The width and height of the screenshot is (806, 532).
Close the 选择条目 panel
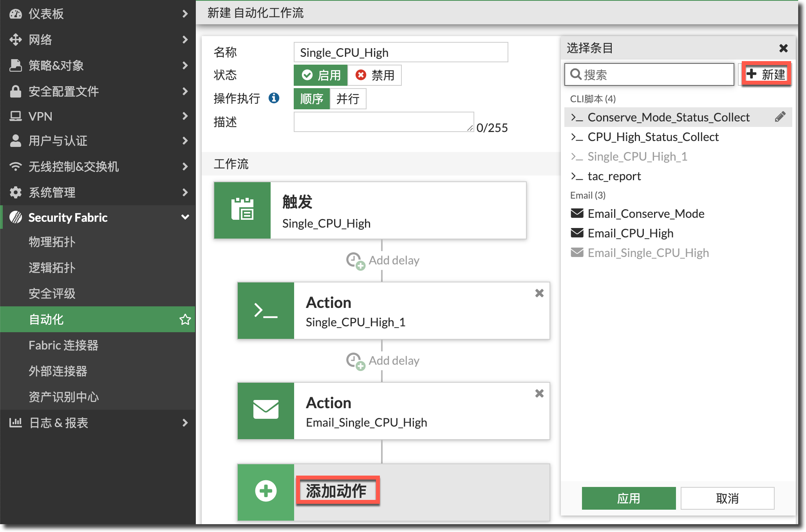coord(783,48)
